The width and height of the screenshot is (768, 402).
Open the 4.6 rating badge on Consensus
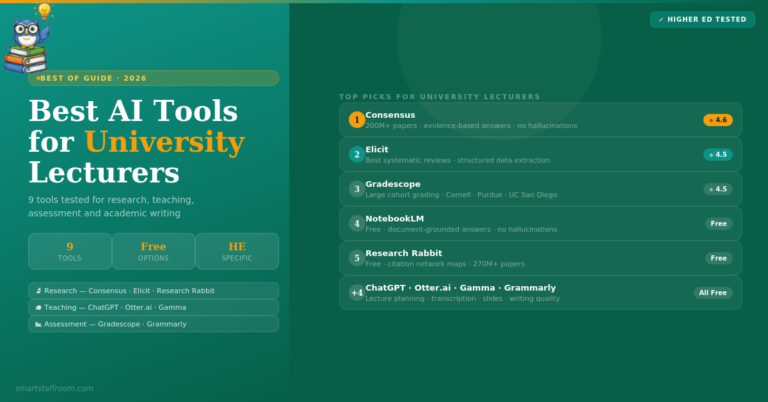pos(718,120)
